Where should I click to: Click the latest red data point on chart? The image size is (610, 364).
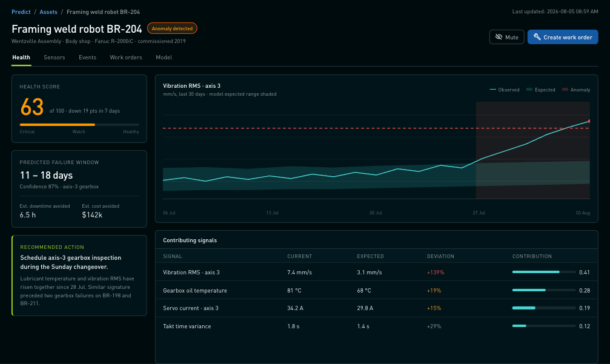pos(589,121)
